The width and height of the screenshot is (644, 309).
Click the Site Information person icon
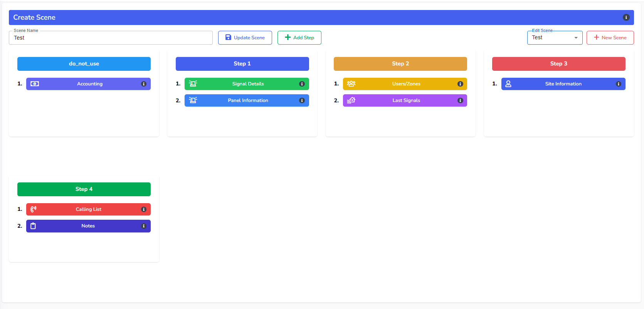(x=508, y=84)
